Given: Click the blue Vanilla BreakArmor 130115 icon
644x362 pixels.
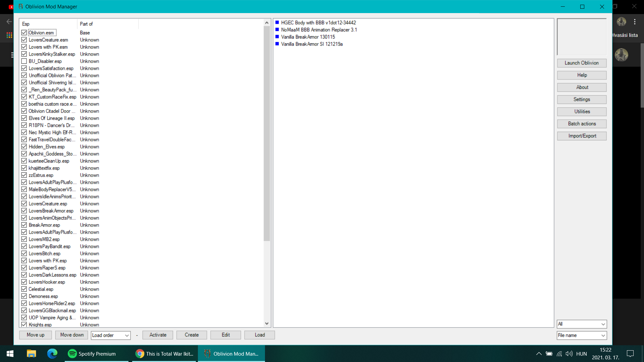Looking at the screenshot, I should tap(277, 37).
